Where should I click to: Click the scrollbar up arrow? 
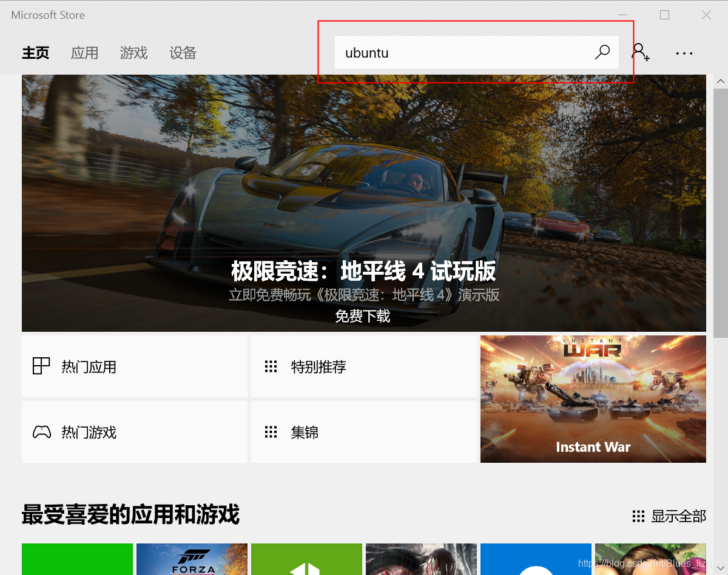[721, 81]
